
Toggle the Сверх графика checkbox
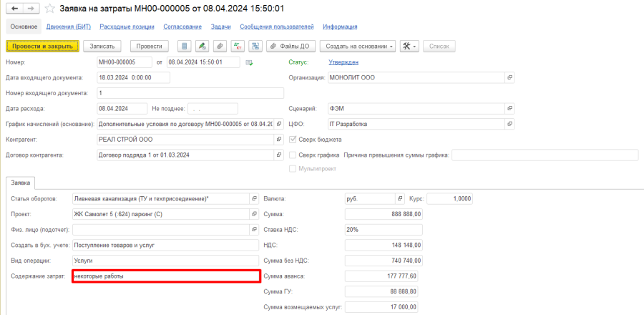[x=292, y=155]
